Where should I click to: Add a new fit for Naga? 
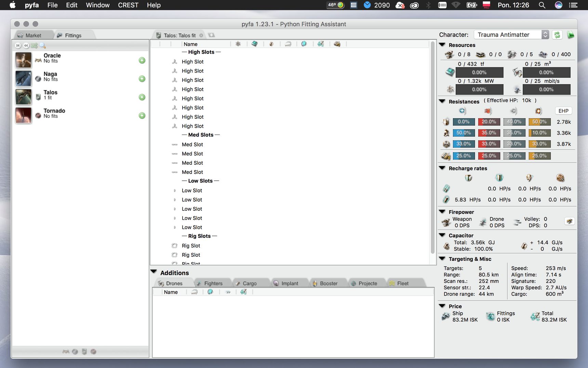click(142, 79)
